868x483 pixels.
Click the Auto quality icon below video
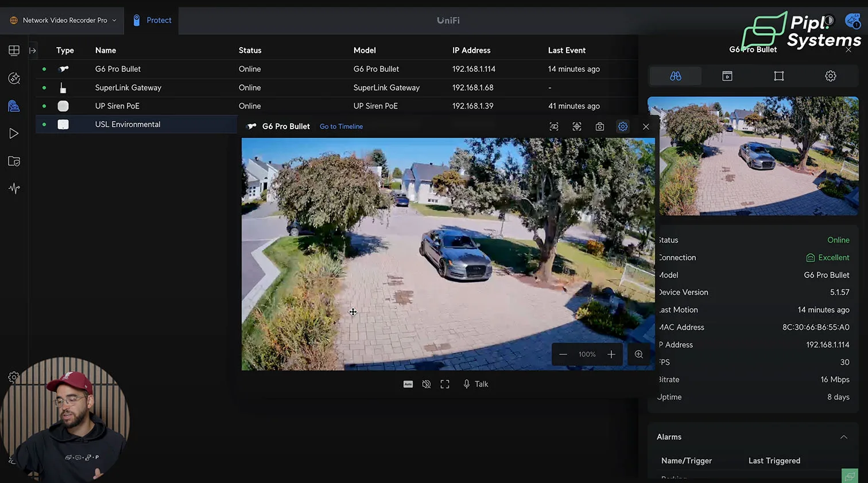point(408,384)
